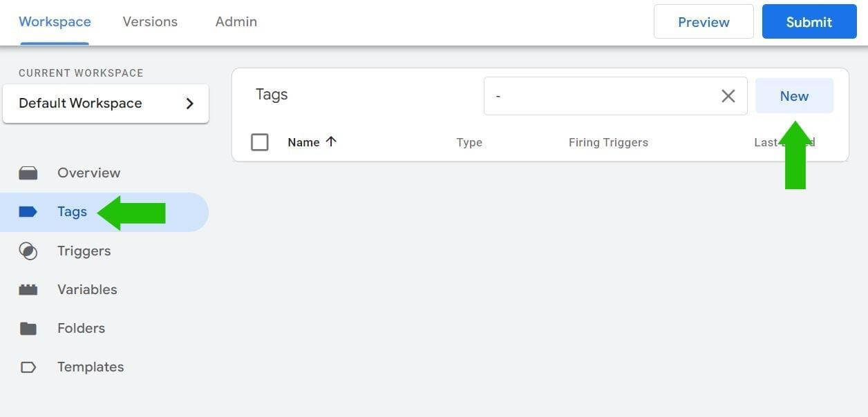Open the Admin tab
Screen dimensions: 868x417
point(236,21)
